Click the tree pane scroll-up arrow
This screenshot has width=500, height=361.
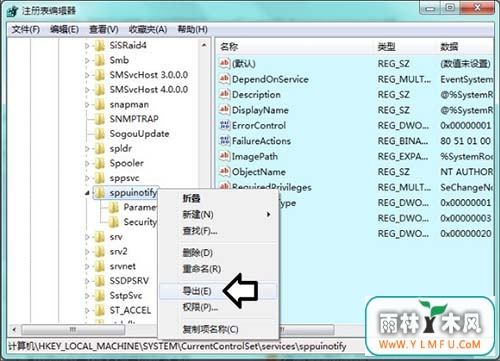coord(204,45)
